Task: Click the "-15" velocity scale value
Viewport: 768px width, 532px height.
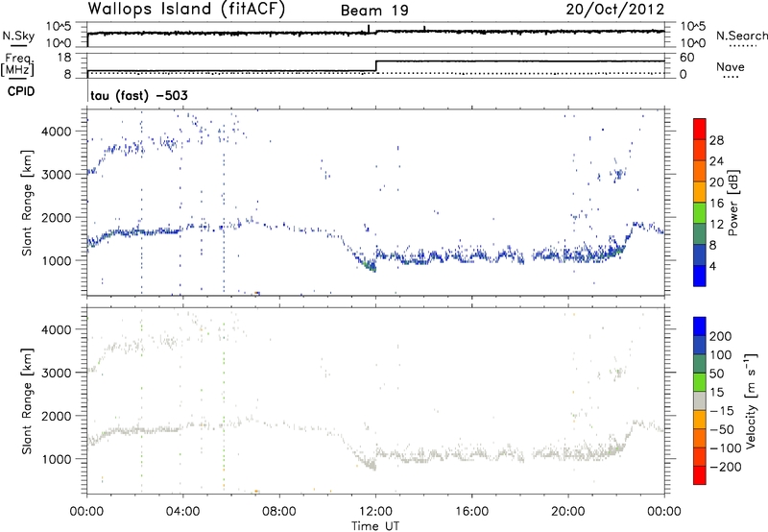Action: [x=722, y=411]
